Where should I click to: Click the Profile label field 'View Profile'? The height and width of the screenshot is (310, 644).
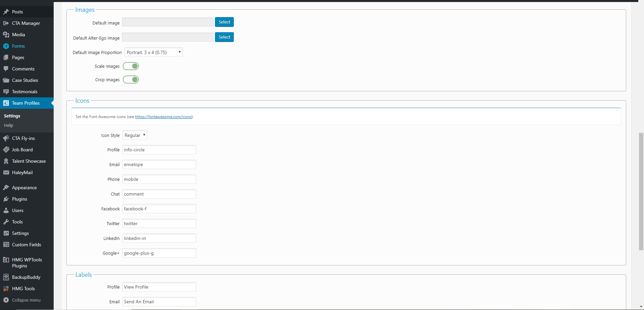point(159,287)
